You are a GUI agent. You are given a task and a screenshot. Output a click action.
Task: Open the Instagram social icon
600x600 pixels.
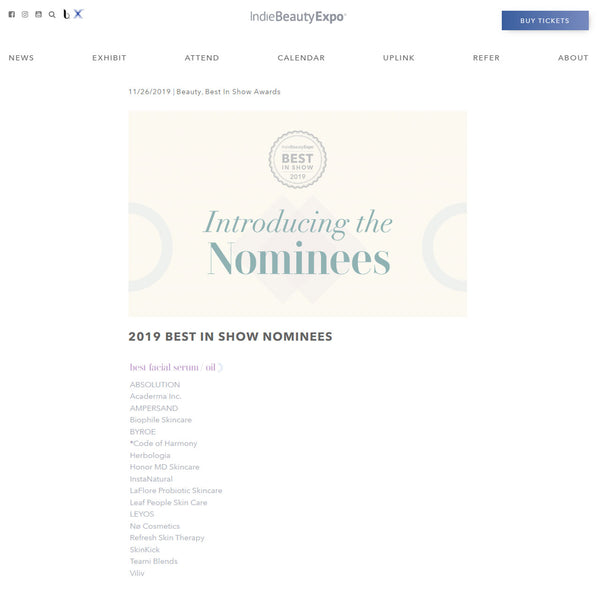pyautogui.click(x=25, y=15)
